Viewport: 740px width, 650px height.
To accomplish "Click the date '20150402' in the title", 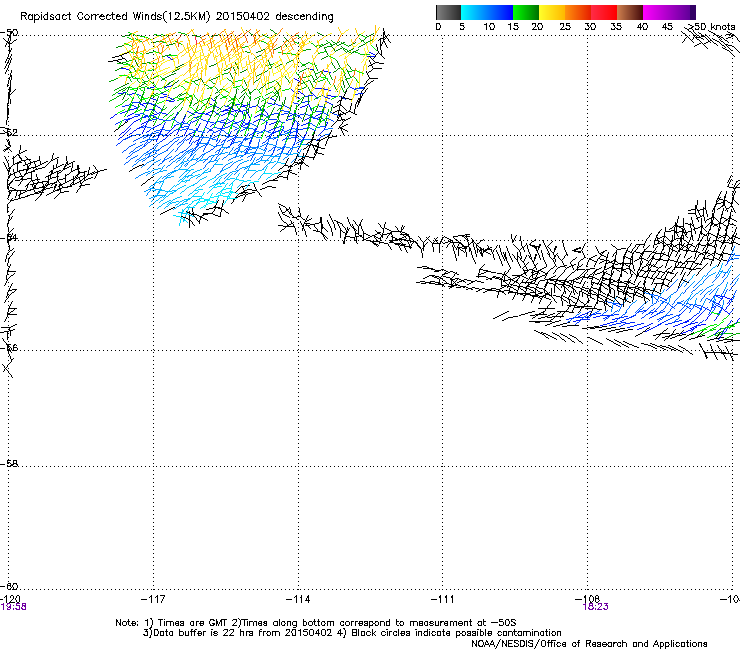I will pos(243,16).
